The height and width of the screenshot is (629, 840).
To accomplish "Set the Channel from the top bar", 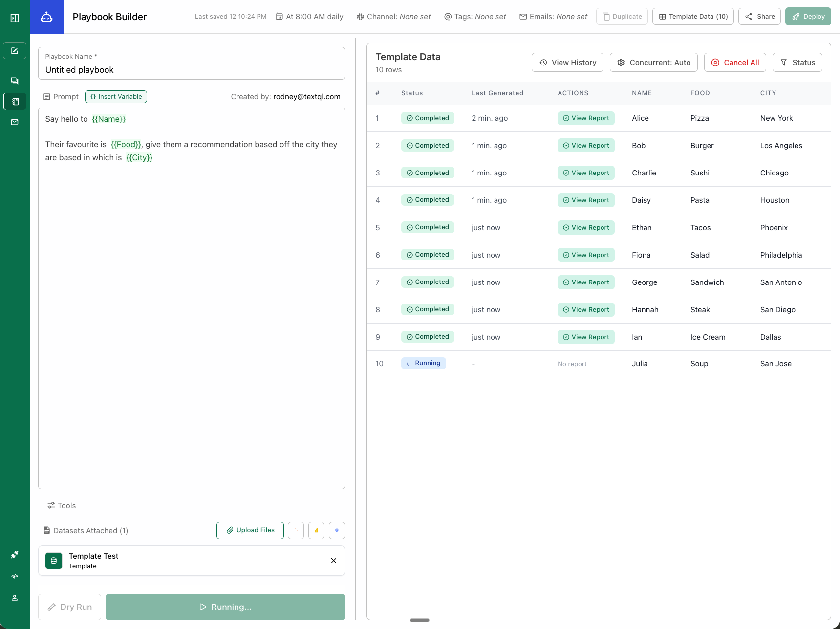I will [x=393, y=16].
